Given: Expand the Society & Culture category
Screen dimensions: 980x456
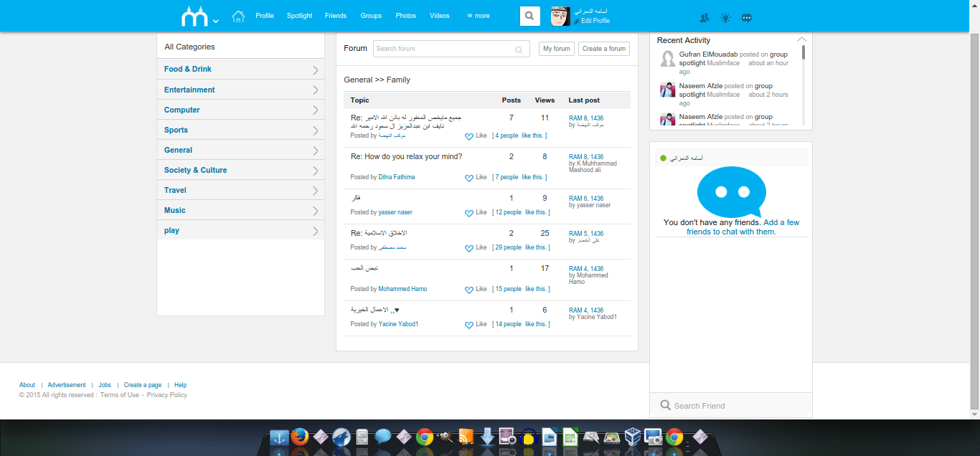Looking at the screenshot, I should [x=316, y=171].
